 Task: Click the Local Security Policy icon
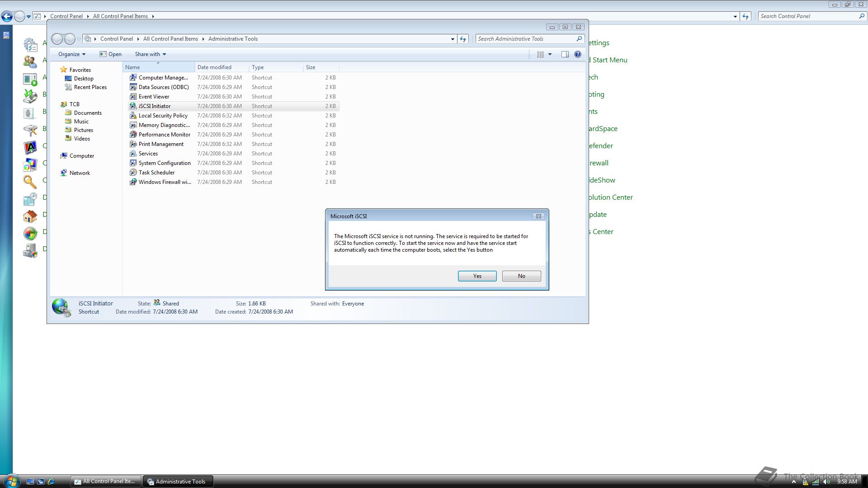133,116
